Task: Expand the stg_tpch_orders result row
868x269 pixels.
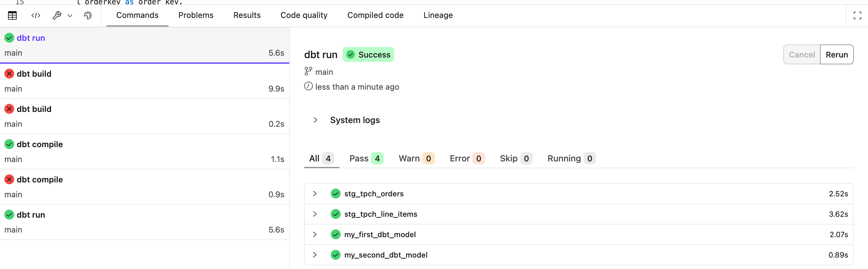Action: 315,194
